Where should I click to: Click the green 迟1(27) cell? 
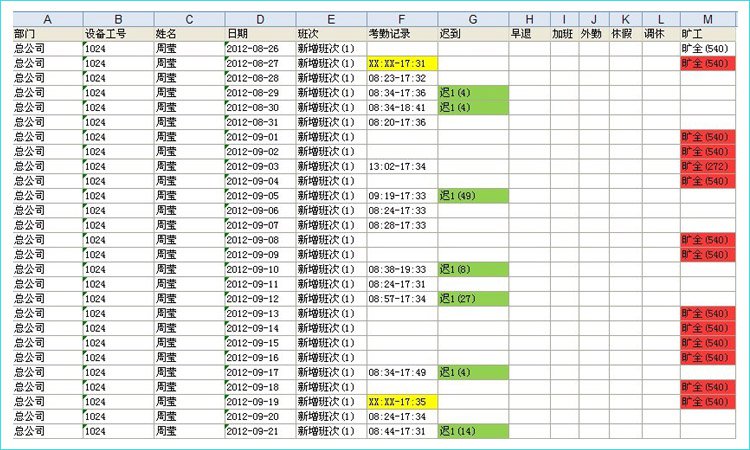pos(473,298)
